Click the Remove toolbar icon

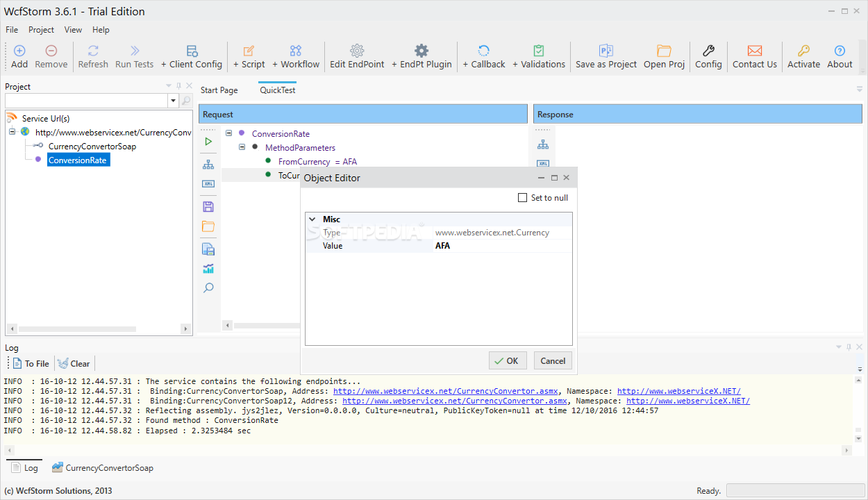pyautogui.click(x=51, y=51)
